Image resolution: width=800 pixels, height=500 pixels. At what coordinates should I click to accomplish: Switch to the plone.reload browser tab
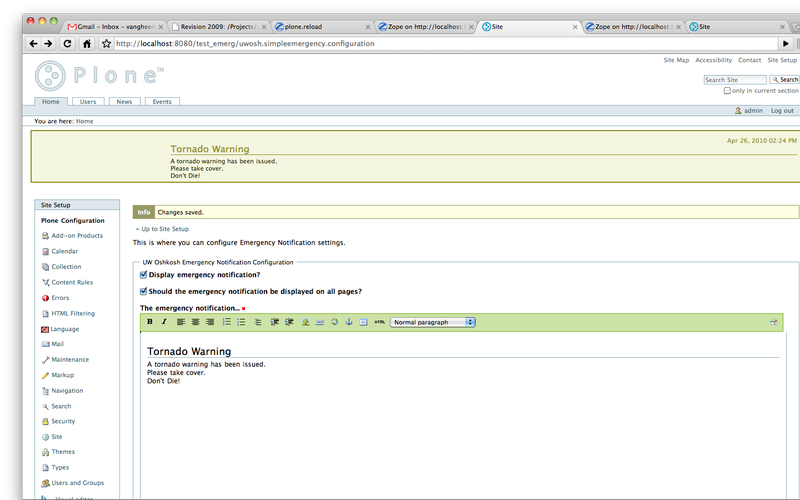click(x=320, y=26)
